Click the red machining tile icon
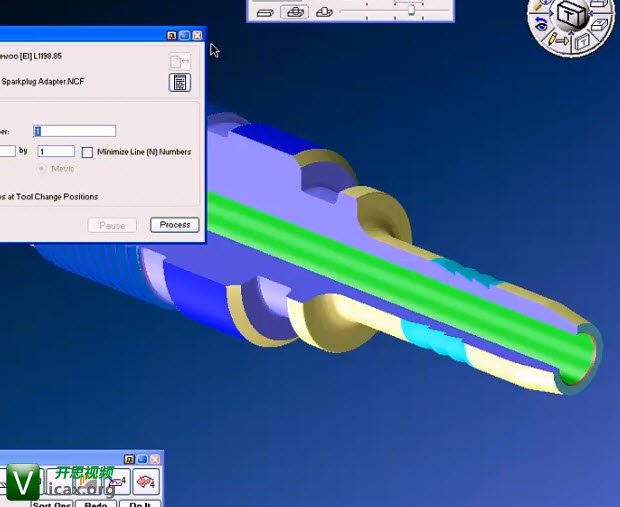 click(146, 481)
